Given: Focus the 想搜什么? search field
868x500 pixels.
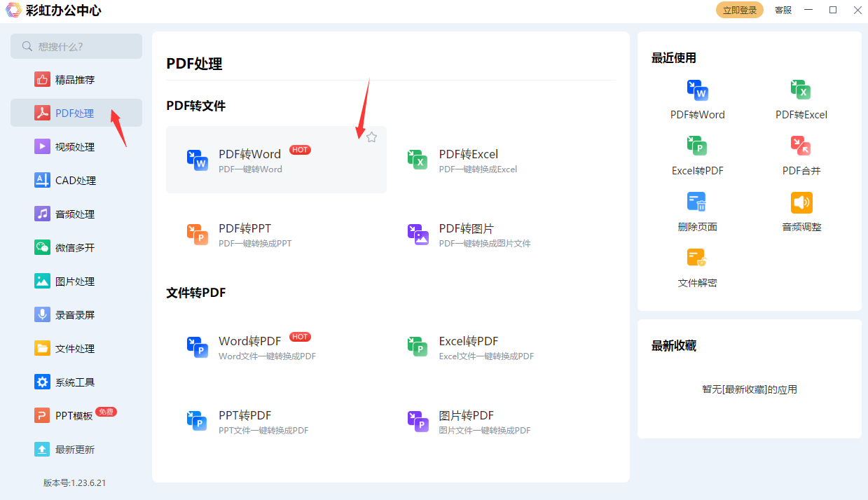Looking at the screenshot, I should [76, 46].
